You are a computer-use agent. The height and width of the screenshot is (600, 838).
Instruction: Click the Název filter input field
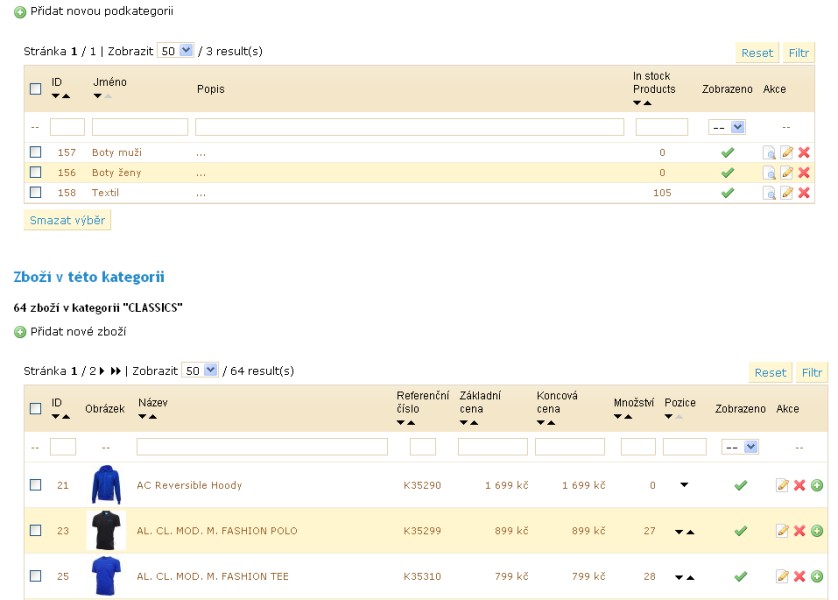click(262, 447)
